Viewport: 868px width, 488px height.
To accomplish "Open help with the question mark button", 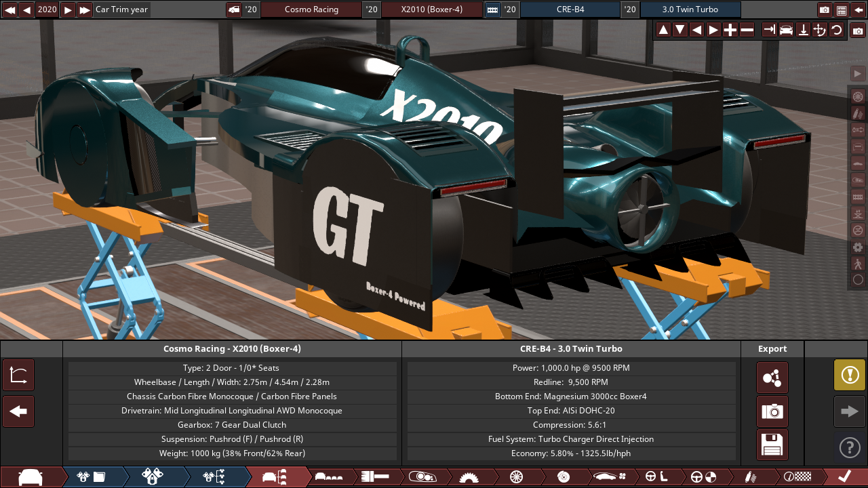I will click(850, 447).
